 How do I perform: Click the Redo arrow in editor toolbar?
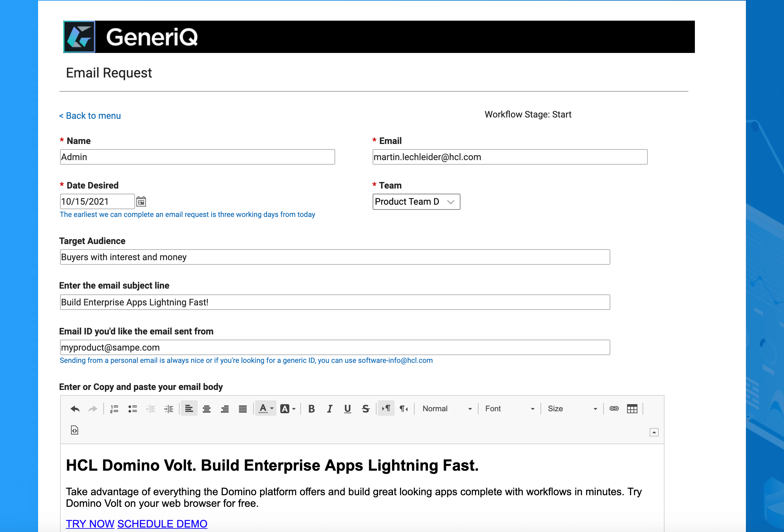[93, 409]
